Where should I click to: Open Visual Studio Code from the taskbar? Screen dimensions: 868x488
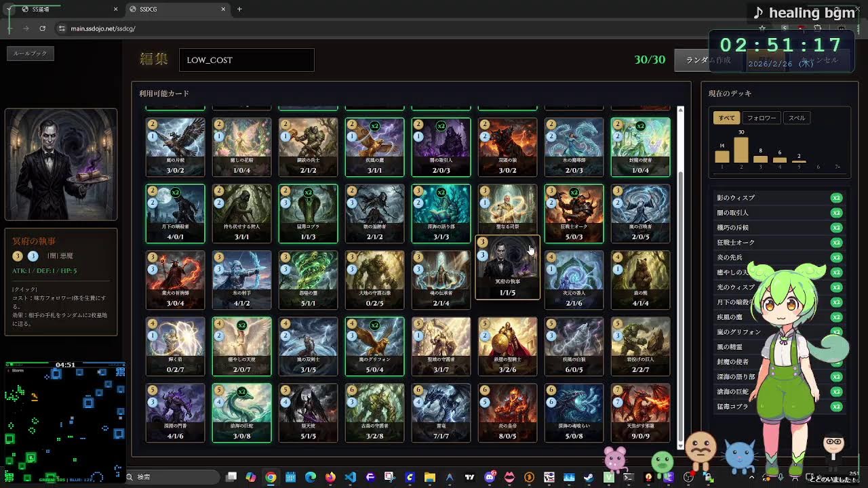(x=350, y=477)
